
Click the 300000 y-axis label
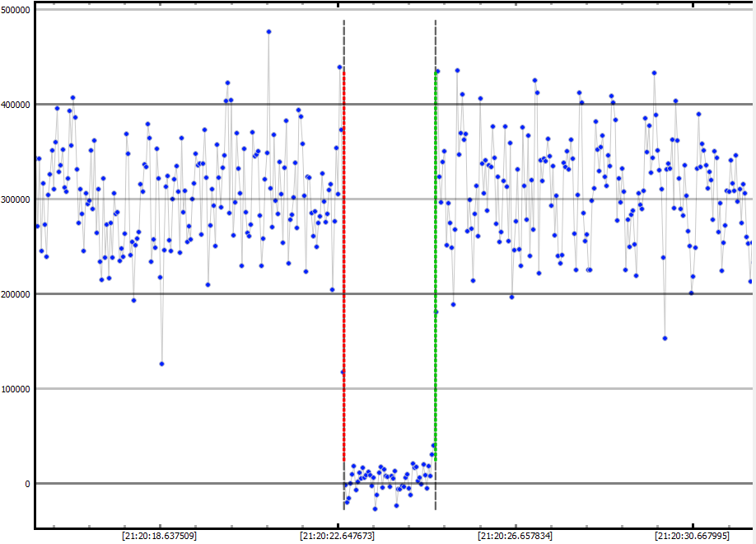coord(16,199)
